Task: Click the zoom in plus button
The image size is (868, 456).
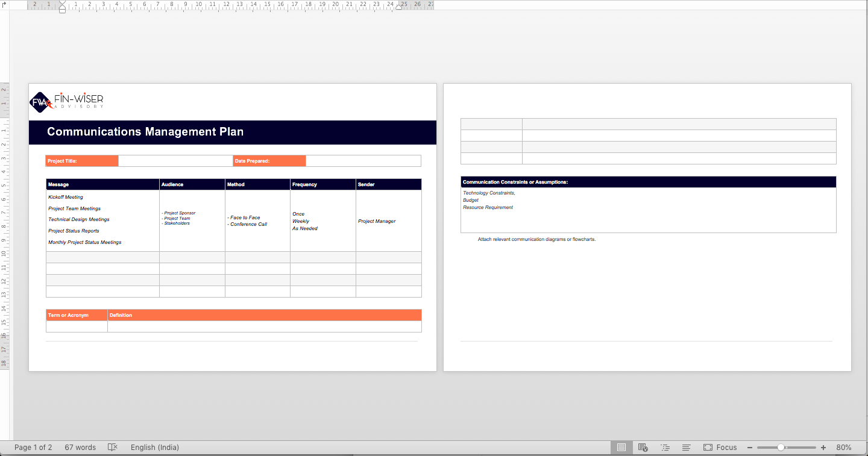Action: [x=823, y=448]
